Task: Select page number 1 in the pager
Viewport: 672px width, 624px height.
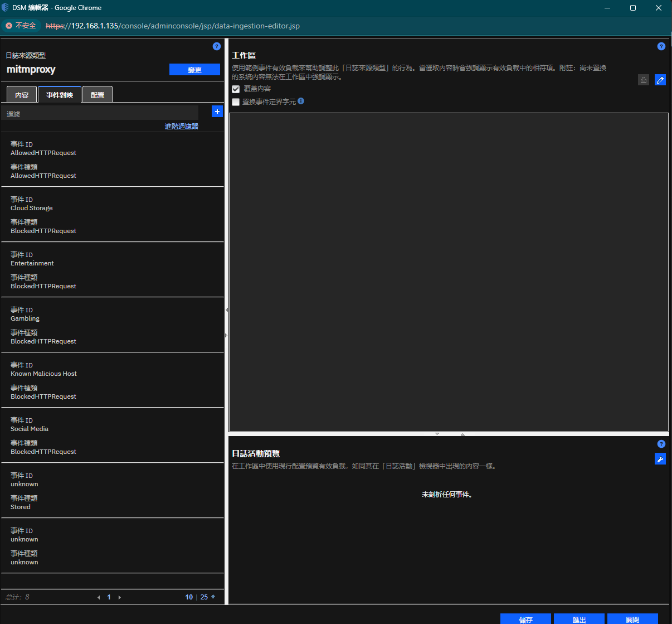Action: click(x=109, y=597)
